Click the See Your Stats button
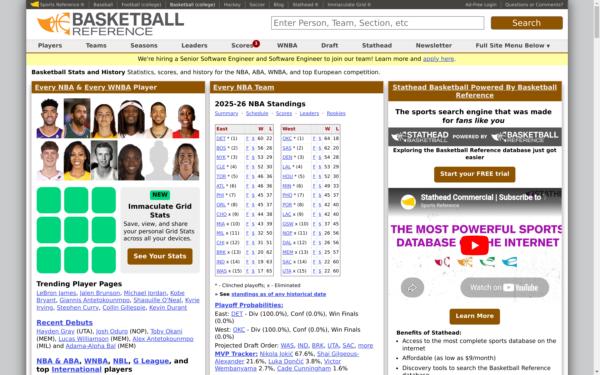The height and width of the screenshot is (375, 600). 160,256
